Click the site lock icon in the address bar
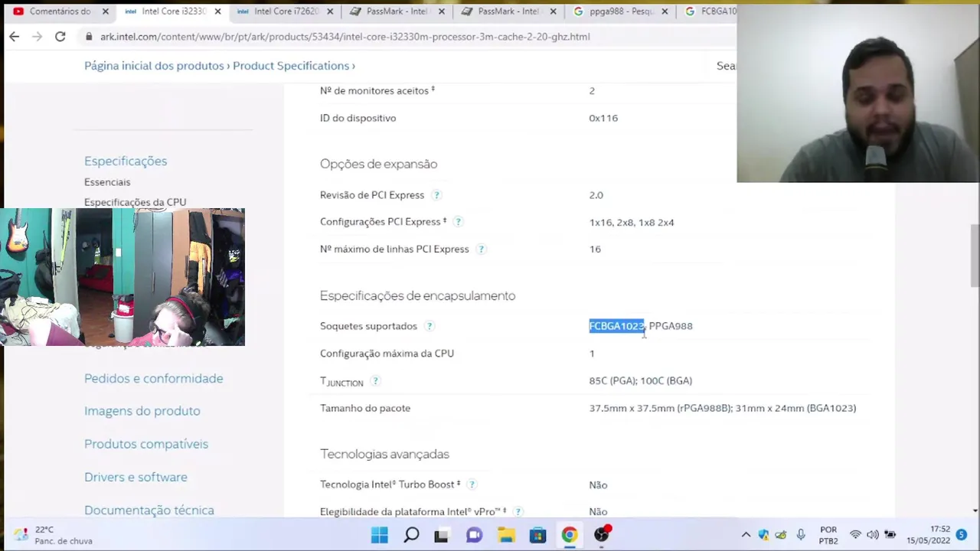The height and width of the screenshot is (551, 980). [90, 36]
